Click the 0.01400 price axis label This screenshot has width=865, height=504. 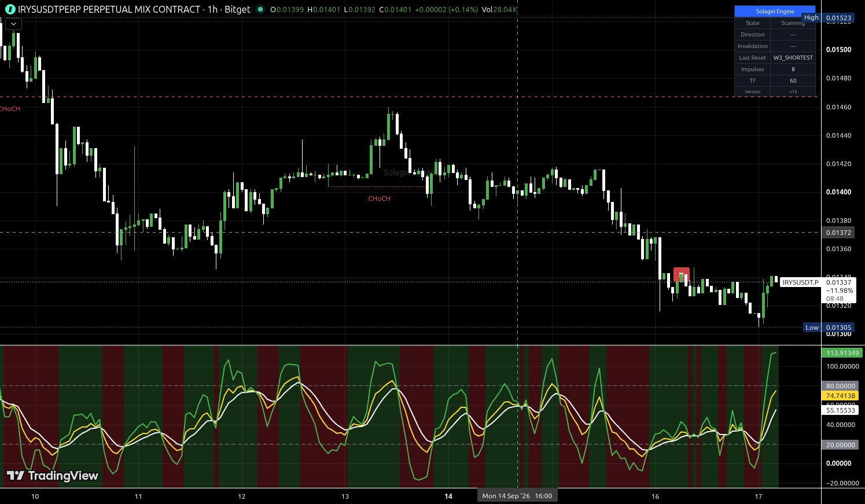(x=838, y=192)
